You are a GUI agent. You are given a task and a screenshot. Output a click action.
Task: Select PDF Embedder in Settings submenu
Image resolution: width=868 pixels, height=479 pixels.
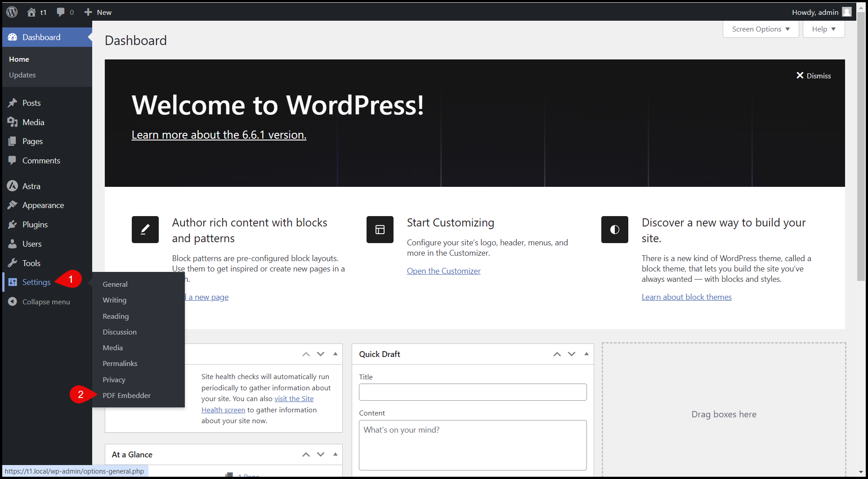[x=126, y=395]
